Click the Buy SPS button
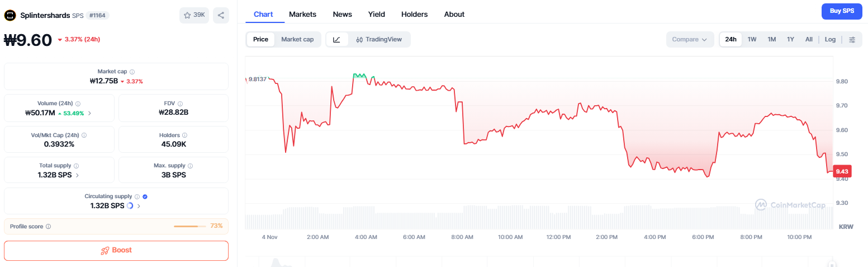This screenshot has height=267, width=868. click(x=841, y=11)
